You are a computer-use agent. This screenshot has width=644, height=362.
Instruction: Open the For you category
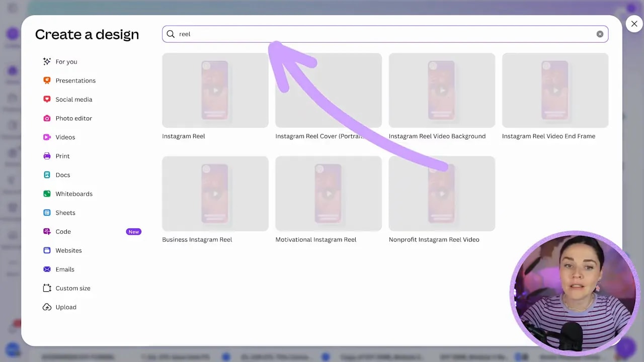(x=66, y=61)
